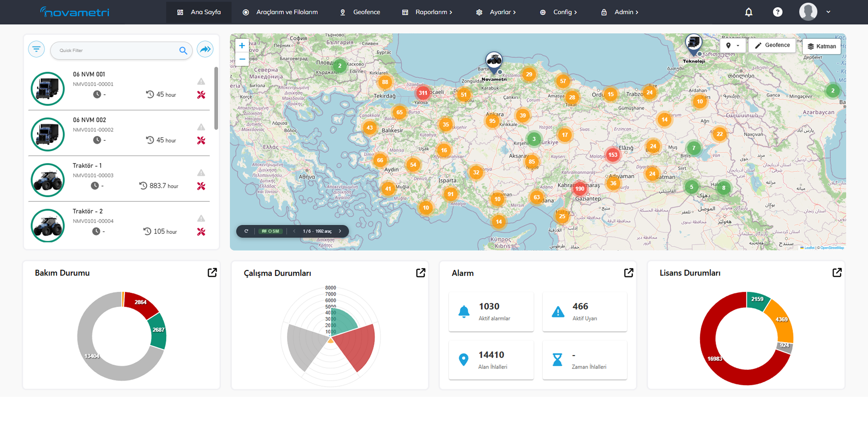The width and height of the screenshot is (868, 429).
Task: Open the bell notification icon
Action: click(x=749, y=12)
